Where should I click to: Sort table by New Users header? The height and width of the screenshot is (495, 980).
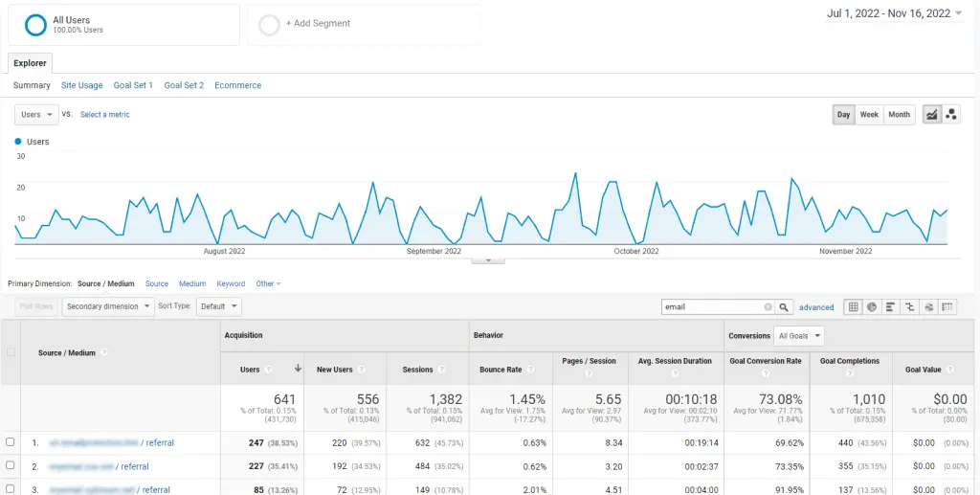pyautogui.click(x=334, y=370)
